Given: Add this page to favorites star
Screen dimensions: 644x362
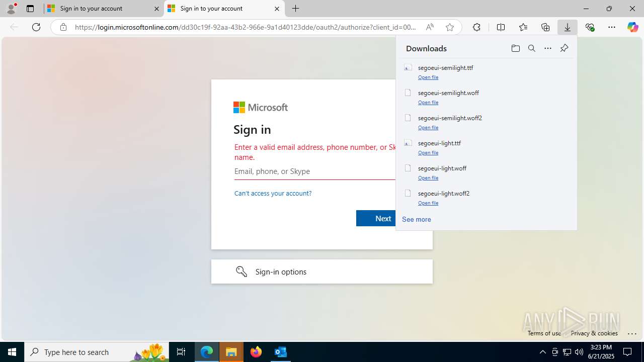Looking at the screenshot, I should pyautogui.click(x=450, y=27).
